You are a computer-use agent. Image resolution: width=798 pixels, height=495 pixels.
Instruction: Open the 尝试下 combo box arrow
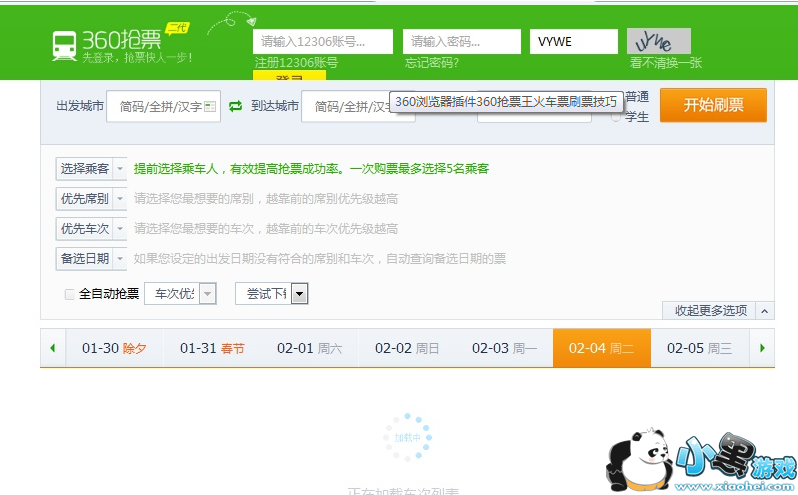pyautogui.click(x=300, y=294)
